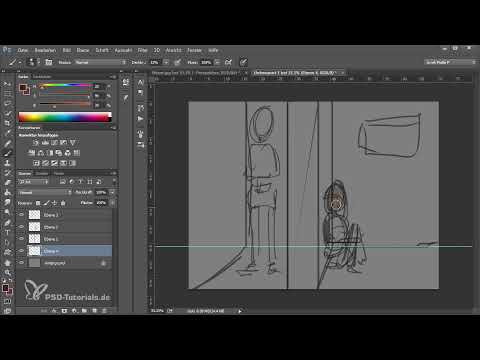Screen dimensions: 480x360
Task: Hide the topmost Ebene layer via eye icon
Action: point(22,215)
